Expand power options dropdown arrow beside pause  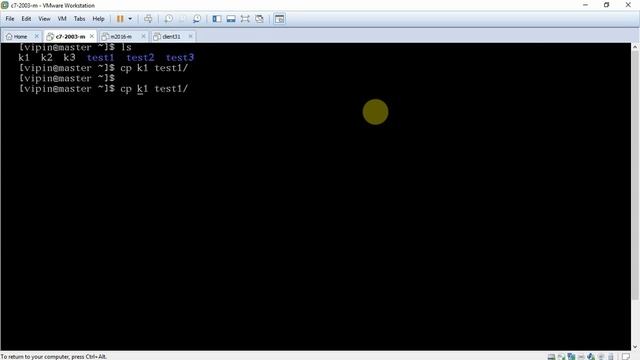(130, 19)
